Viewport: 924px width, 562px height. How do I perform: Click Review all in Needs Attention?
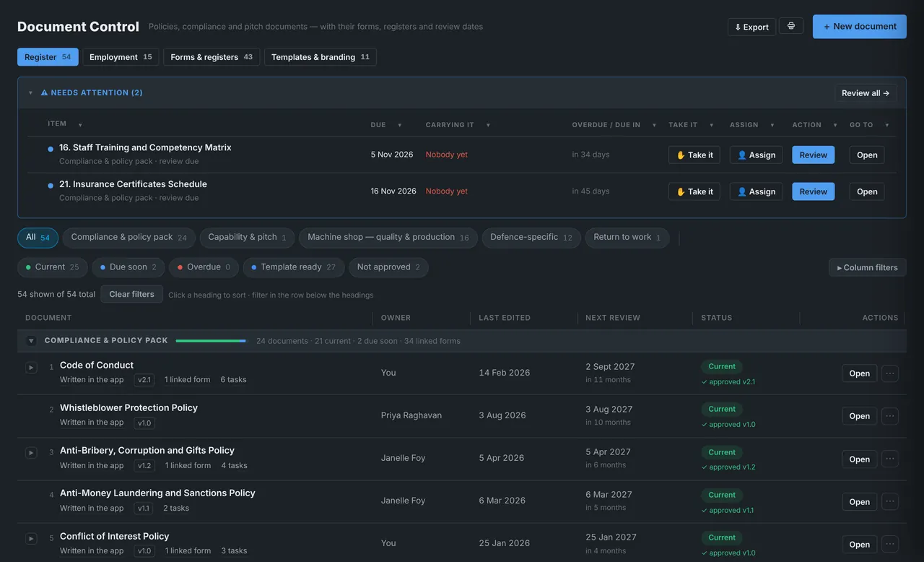click(x=866, y=93)
